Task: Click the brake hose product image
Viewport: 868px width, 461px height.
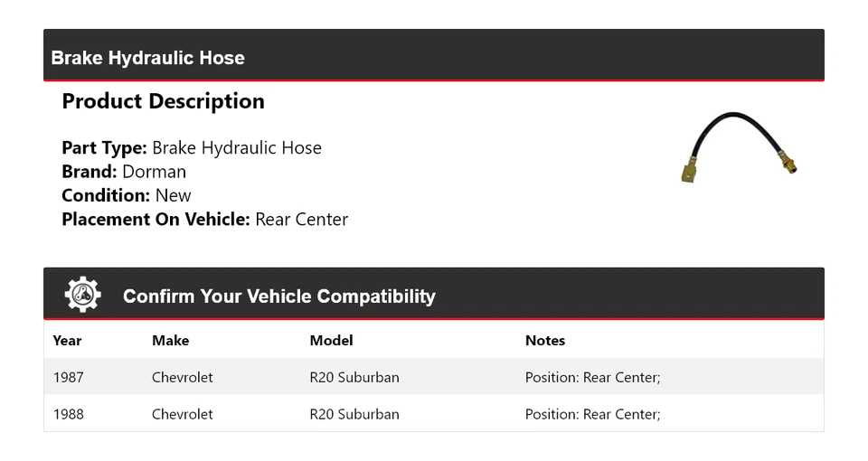Action: (739, 147)
